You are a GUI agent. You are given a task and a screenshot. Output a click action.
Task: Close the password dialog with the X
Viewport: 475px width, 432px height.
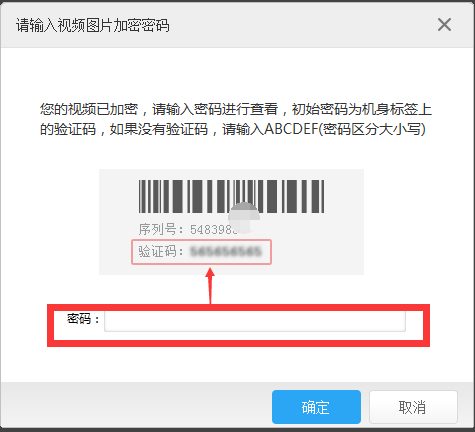click(x=444, y=25)
